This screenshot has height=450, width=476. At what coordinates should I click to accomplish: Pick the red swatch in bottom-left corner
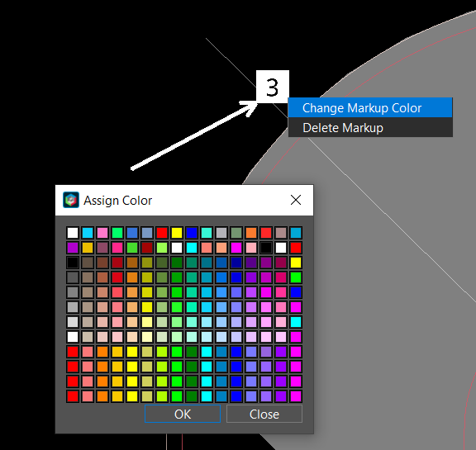73,396
